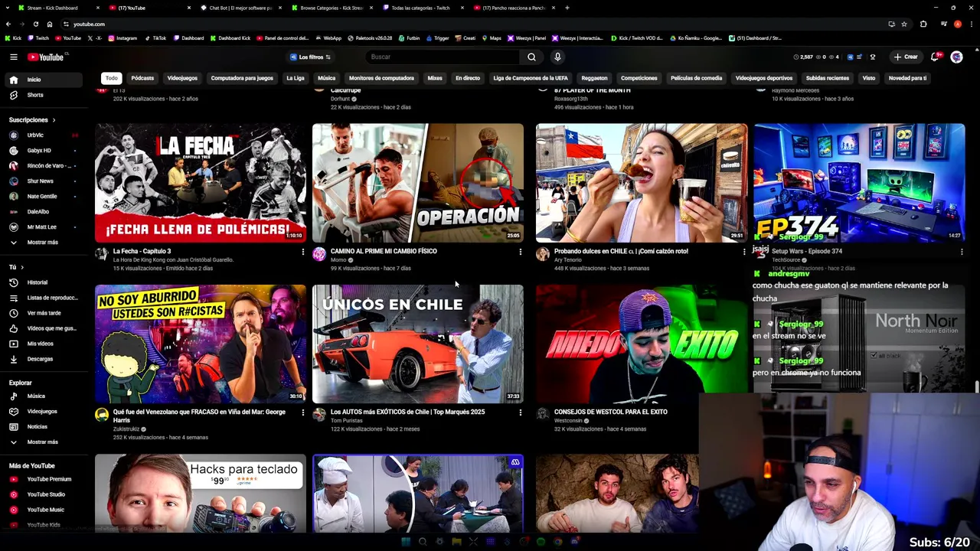Open options for Los AUTOS más EXÓTICOS video
The image size is (980, 551).
pos(520,412)
